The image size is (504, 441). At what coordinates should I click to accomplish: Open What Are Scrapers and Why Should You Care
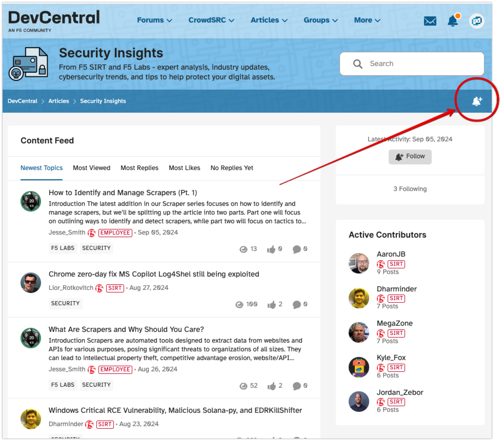click(x=126, y=329)
